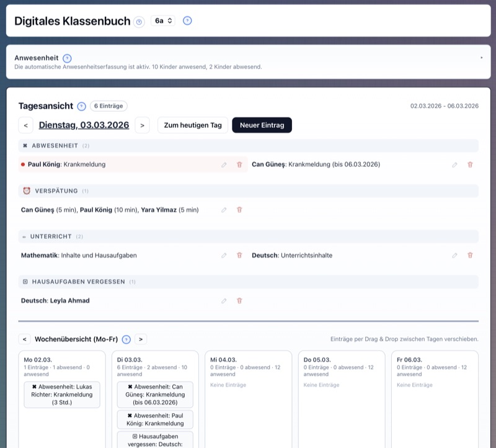Click Paul König Abwesenheit week entry card

pyautogui.click(x=155, y=419)
